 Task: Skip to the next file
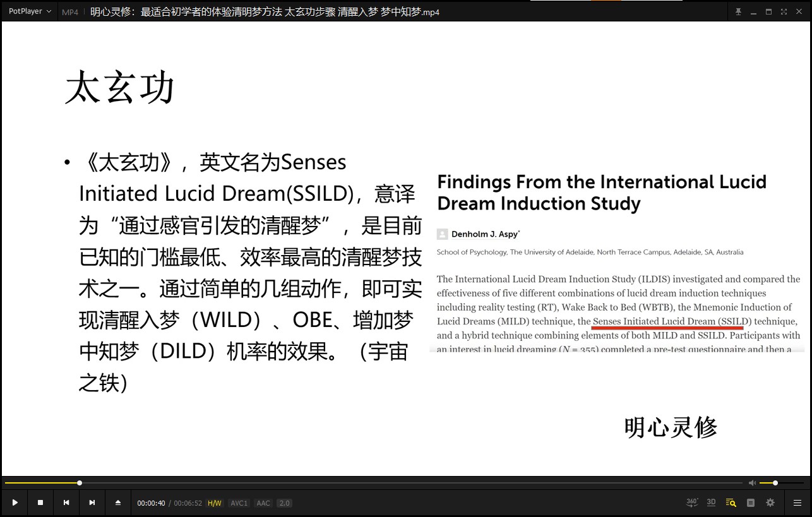(92, 502)
